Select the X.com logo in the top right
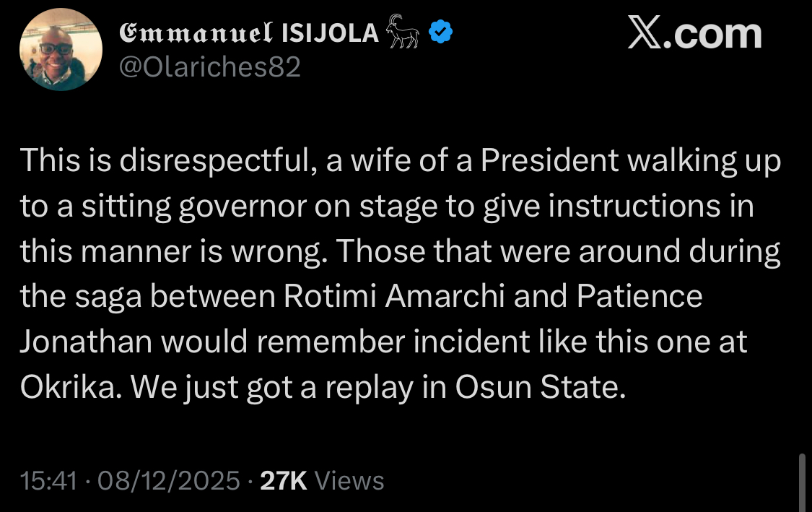Viewport: 812px width, 512px height. point(694,34)
